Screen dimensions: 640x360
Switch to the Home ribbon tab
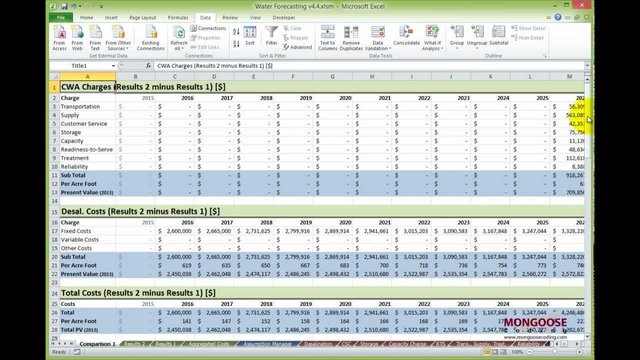click(86, 18)
